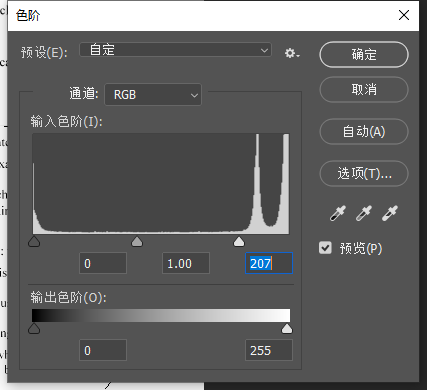
Task: Open 选项(T)... settings
Action: click(x=364, y=173)
